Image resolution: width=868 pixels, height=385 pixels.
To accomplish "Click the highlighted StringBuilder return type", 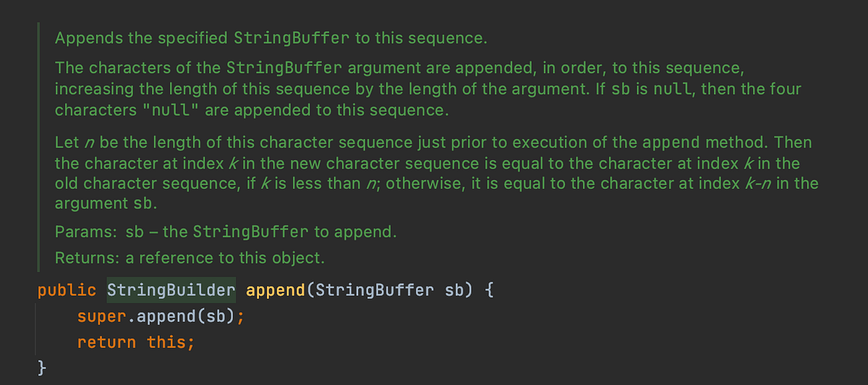I will [171, 291].
